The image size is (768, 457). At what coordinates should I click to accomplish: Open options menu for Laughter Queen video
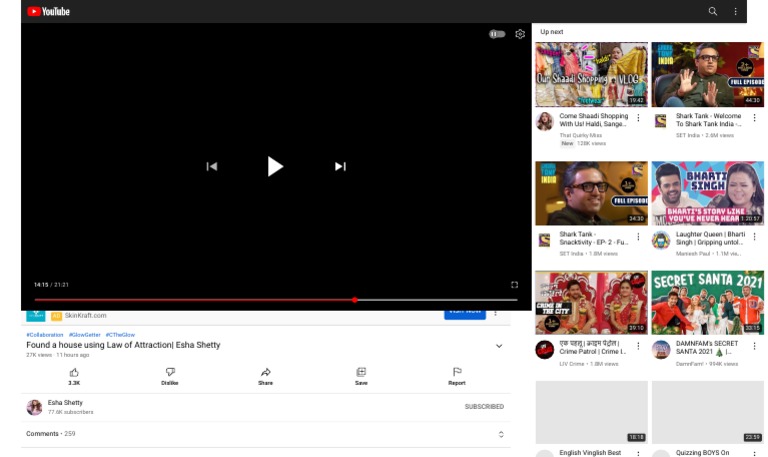755,237
